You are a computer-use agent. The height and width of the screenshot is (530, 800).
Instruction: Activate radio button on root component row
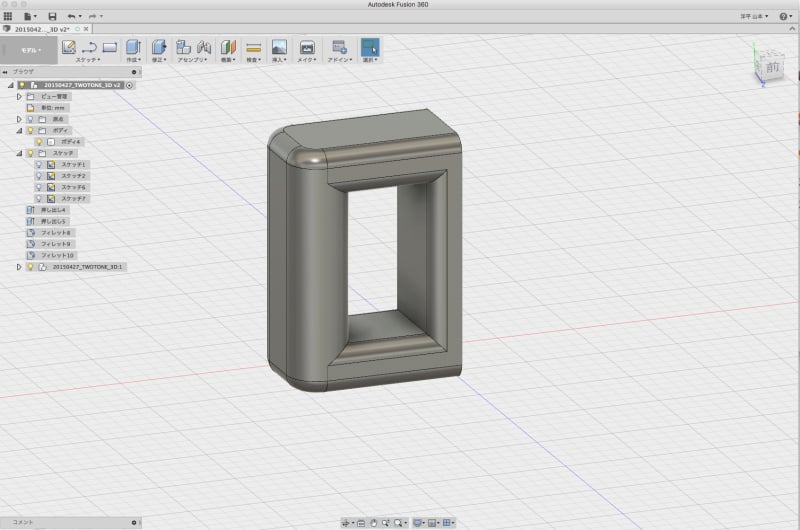coord(130,85)
